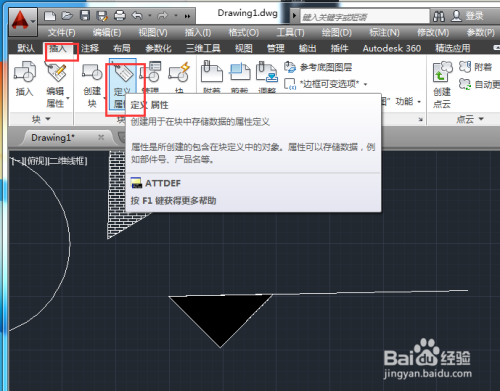The width and height of the screenshot is (500, 391).
Task: Select the Drawing1* document tab
Action: (x=53, y=137)
